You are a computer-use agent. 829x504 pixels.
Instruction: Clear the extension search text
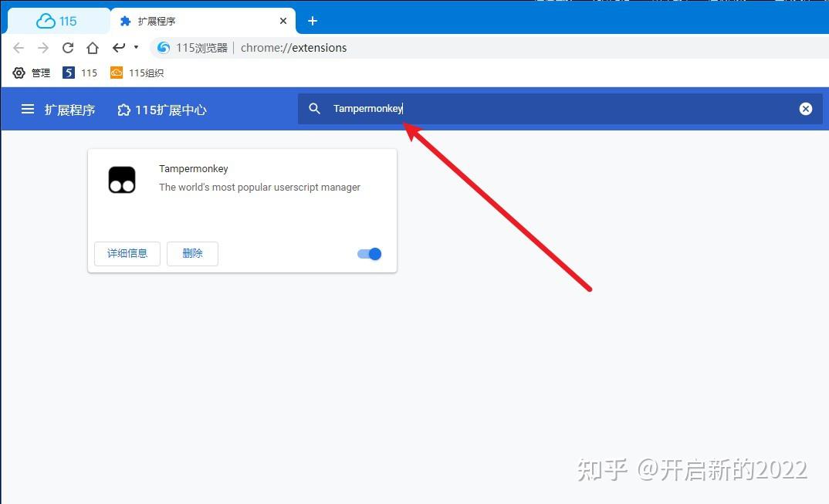pos(806,109)
